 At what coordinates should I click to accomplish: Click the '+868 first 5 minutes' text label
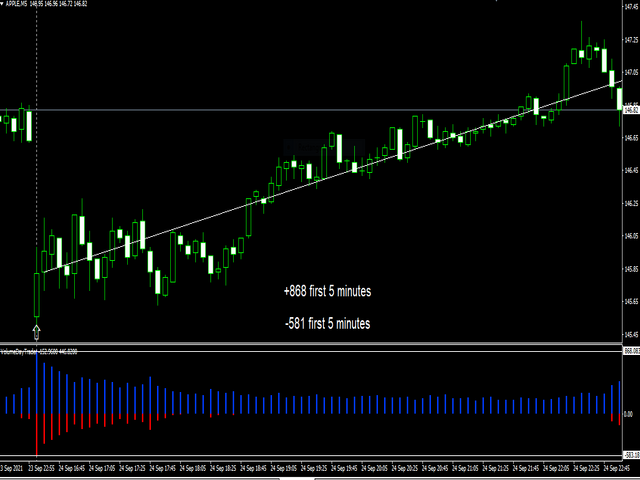click(x=327, y=291)
